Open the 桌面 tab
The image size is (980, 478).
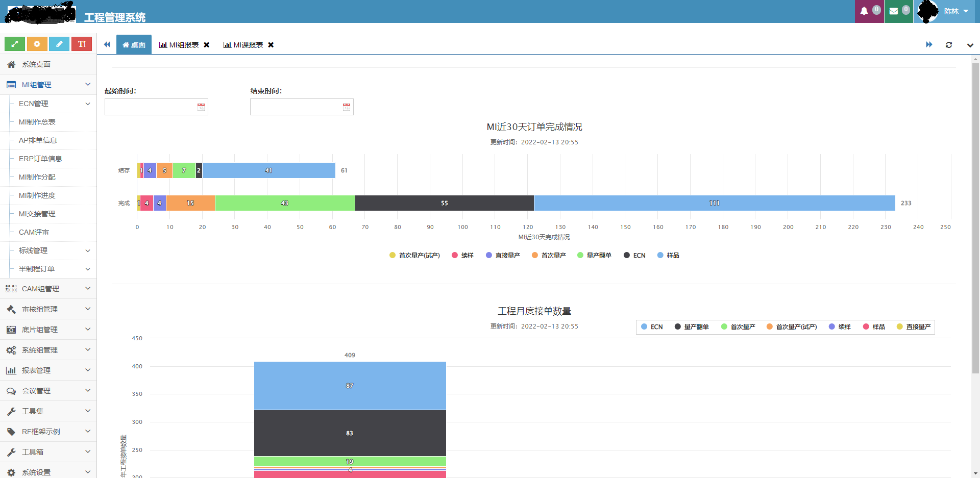pos(134,44)
